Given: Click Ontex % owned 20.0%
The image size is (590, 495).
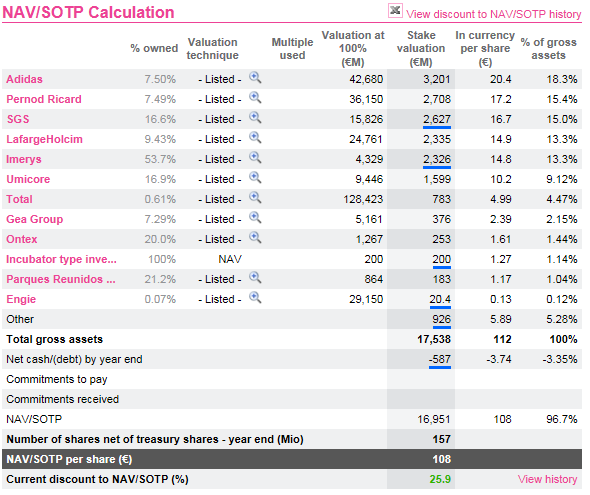Looking at the screenshot, I should coord(160,239).
